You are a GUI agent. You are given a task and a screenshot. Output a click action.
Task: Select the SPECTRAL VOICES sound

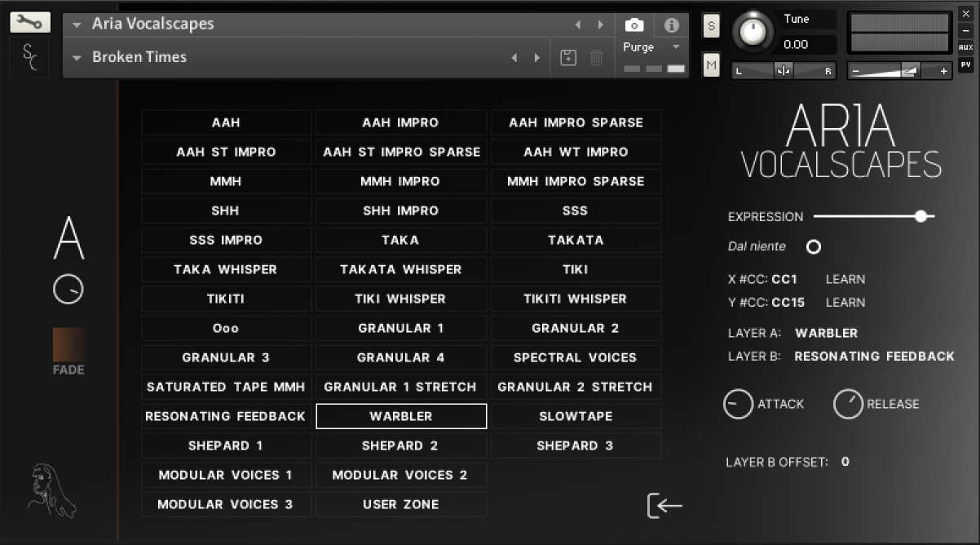tap(576, 357)
